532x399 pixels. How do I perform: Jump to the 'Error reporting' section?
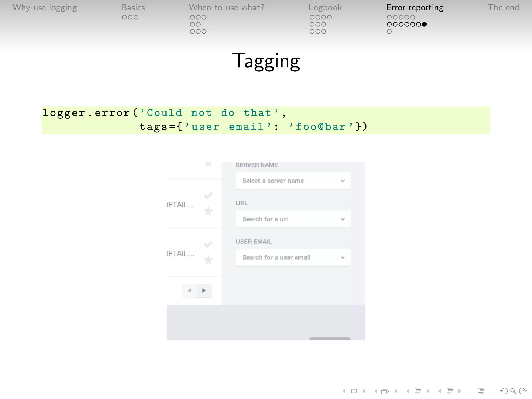point(415,8)
